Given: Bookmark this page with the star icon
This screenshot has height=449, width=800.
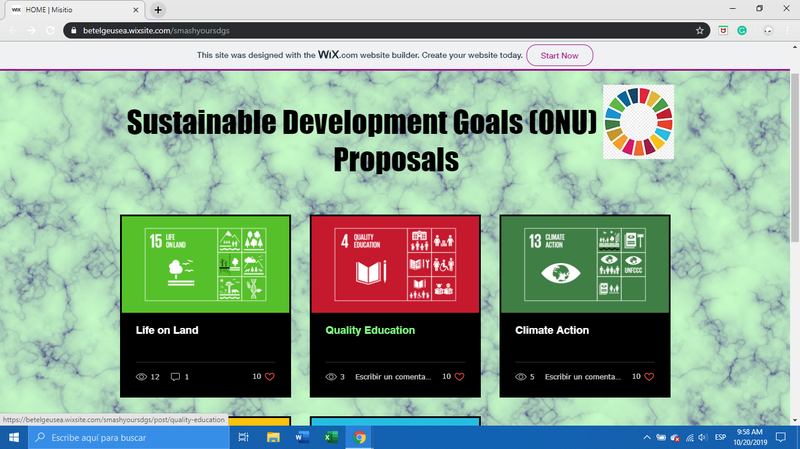Looking at the screenshot, I should point(701,31).
